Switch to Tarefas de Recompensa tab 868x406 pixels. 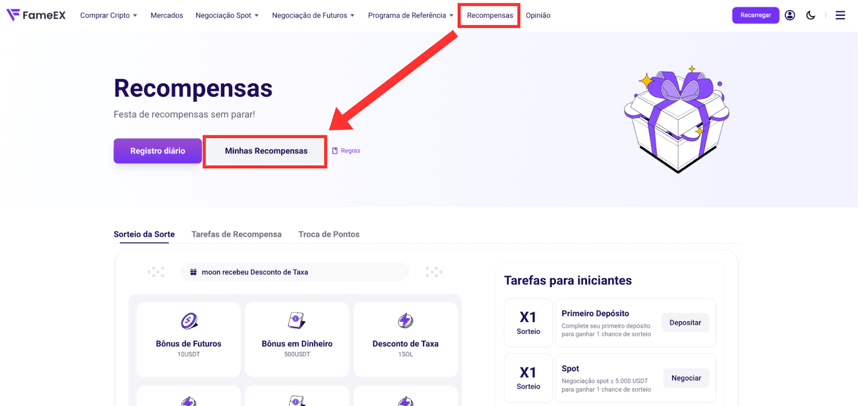237,234
